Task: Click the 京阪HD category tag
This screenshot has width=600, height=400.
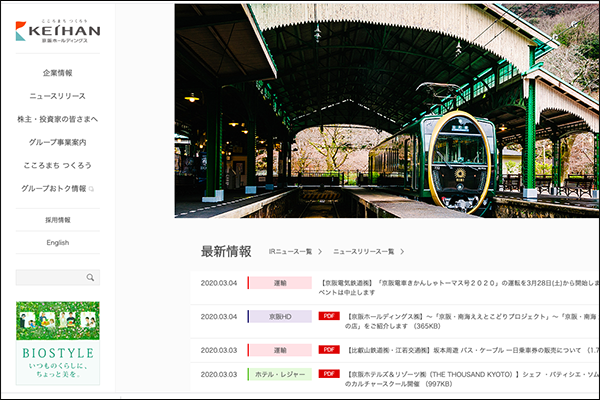Action: click(x=279, y=316)
